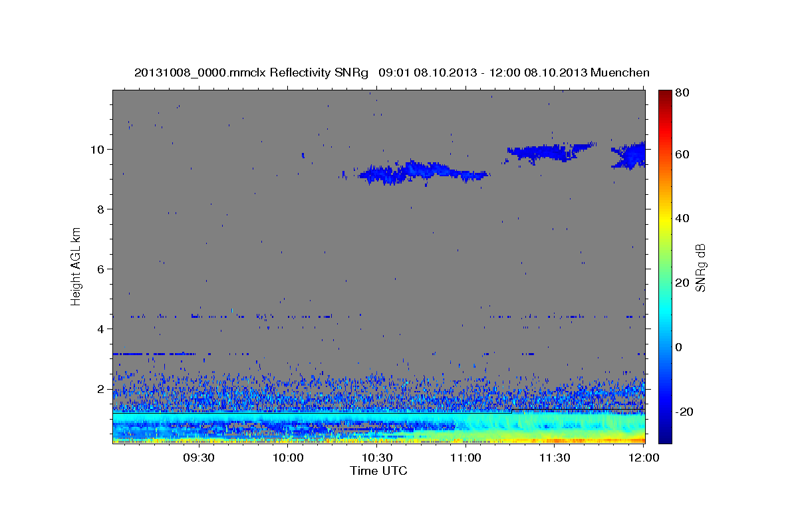Click the colorbar value 60
The image size is (798, 532).
(x=682, y=154)
